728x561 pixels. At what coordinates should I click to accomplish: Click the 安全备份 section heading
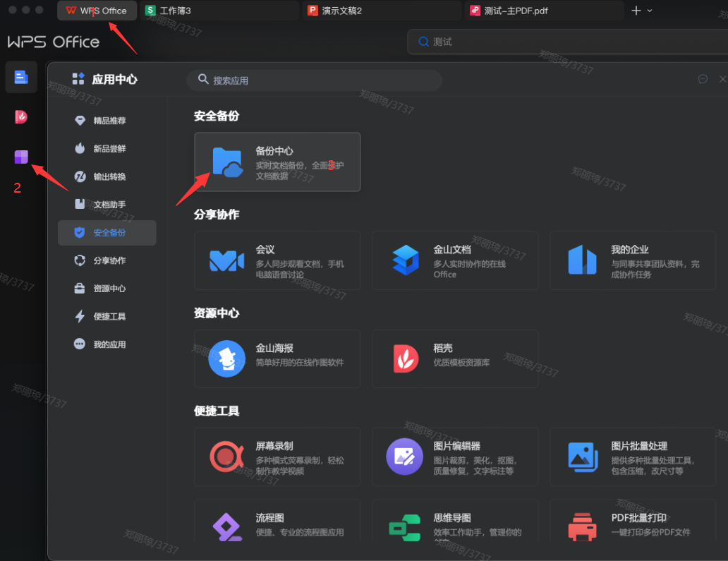click(x=217, y=116)
